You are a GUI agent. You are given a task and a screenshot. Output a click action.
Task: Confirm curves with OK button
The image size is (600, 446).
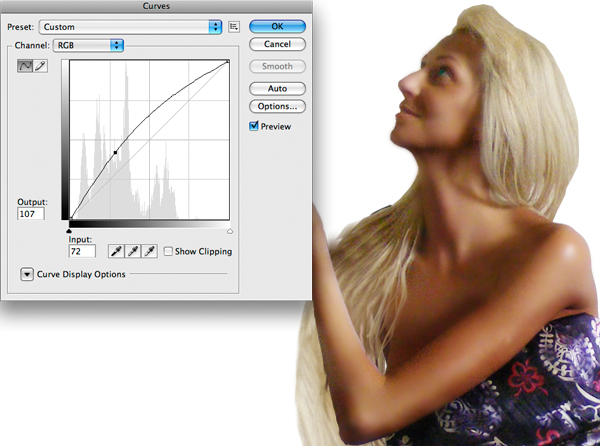coord(277,26)
